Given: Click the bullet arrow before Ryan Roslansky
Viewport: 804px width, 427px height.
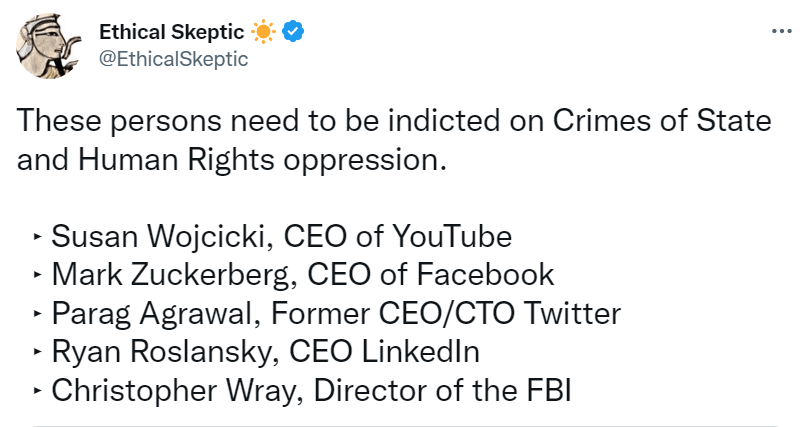Looking at the screenshot, I should pos(37,352).
